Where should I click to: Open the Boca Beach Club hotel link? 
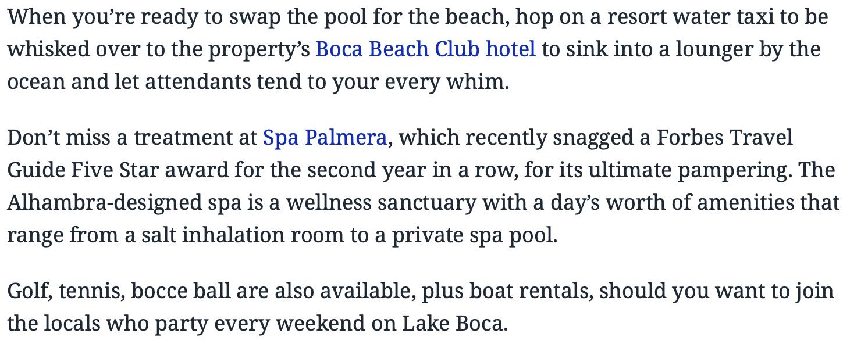pos(425,49)
